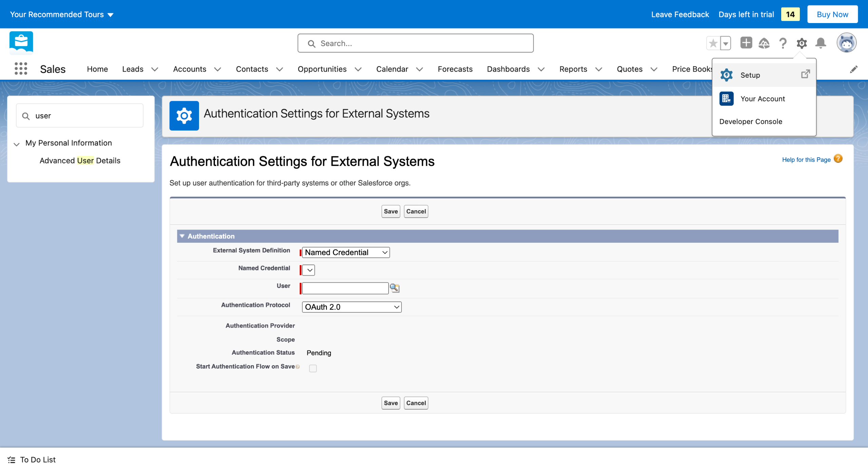Click the Your Account building icon
This screenshot has height=471, width=868.
[x=727, y=99]
